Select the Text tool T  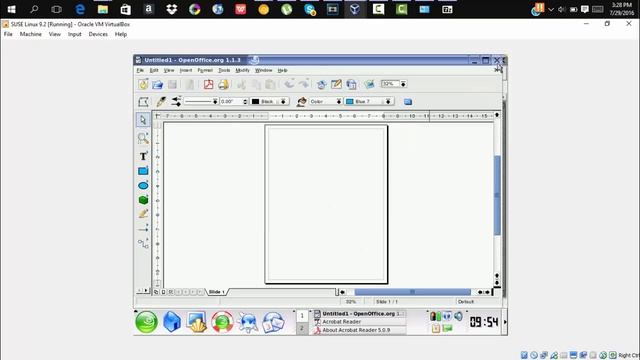click(143, 156)
